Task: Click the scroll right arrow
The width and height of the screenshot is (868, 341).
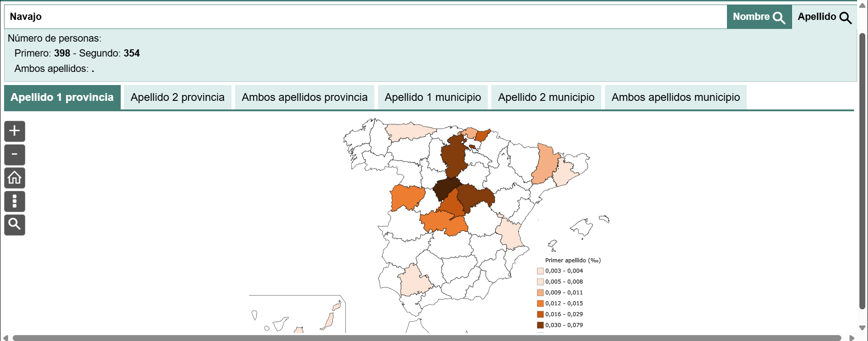Action: (852, 338)
